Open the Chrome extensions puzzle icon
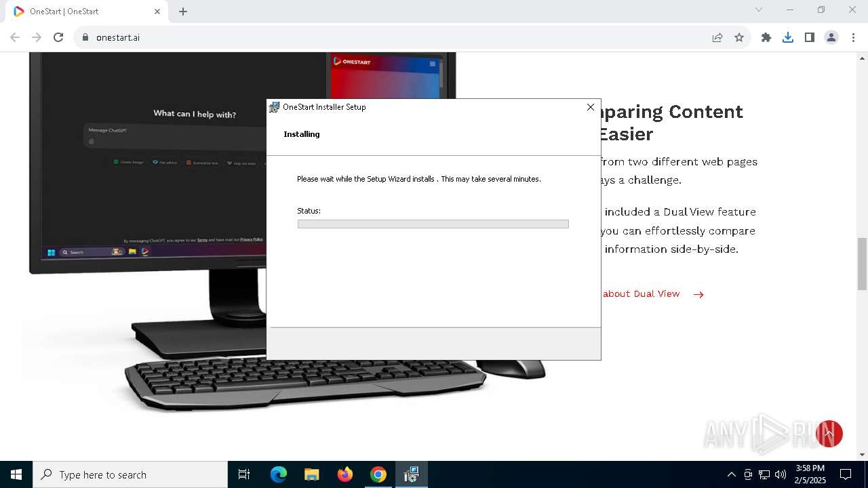The height and width of the screenshot is (488, 868). (766, 37)
